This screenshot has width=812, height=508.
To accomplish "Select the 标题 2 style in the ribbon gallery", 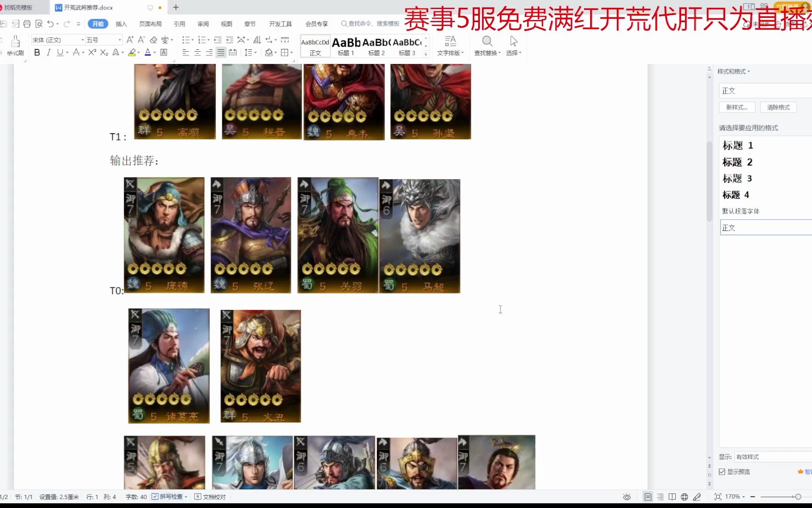I will coord(376,46).
